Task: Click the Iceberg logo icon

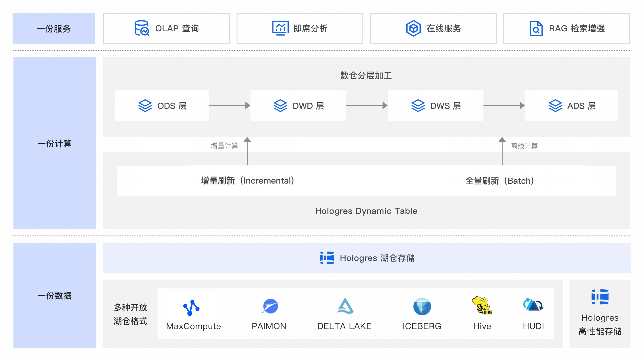Action: pos(422,307)
